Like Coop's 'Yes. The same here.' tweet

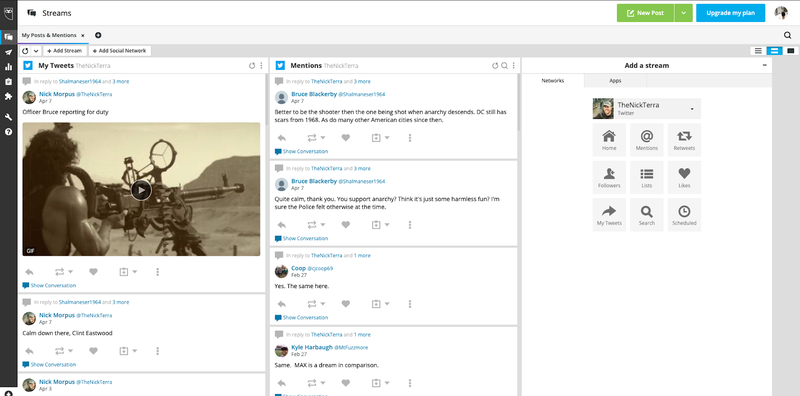345,304
